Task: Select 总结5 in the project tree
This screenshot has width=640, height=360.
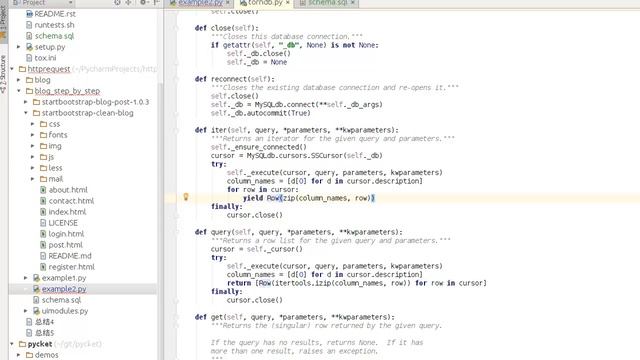Action: click(x=44, y=333)
